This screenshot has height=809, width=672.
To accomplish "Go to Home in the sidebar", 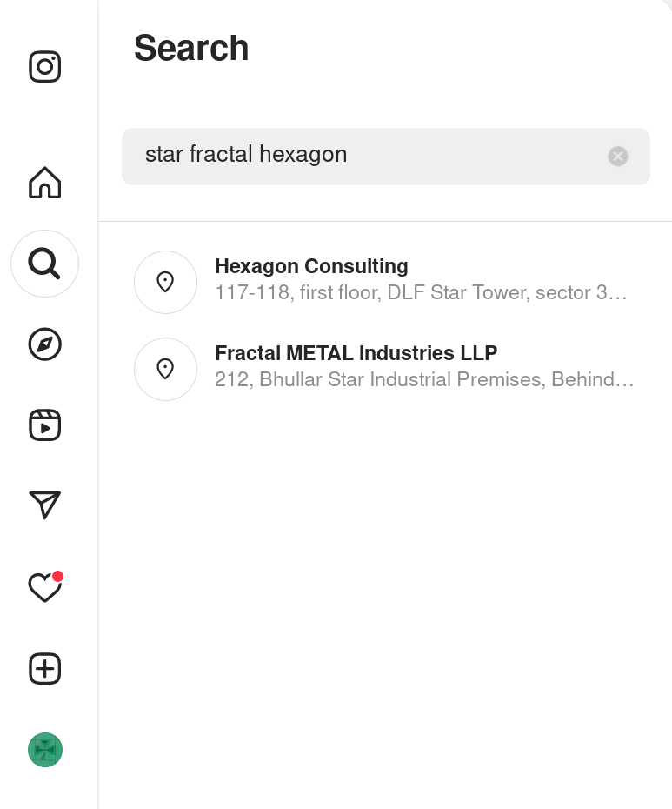I will [45, 182].
